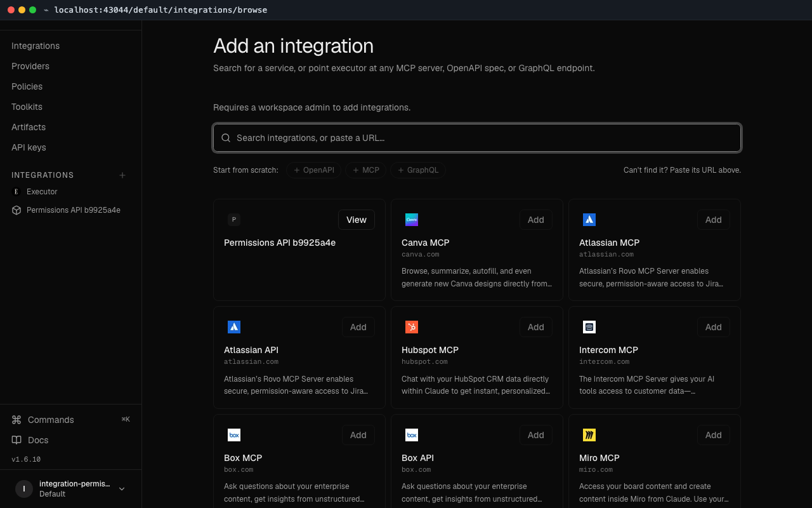The image size is (812, 508).
Task: Click the plus icon beside INTEGRATIONS header
Action: (122, 175)
